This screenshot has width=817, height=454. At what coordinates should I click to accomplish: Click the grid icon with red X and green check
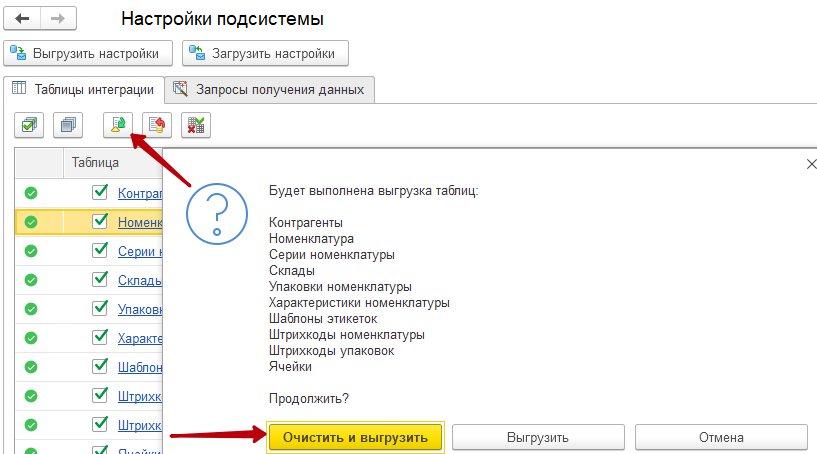tap(196, 125)
